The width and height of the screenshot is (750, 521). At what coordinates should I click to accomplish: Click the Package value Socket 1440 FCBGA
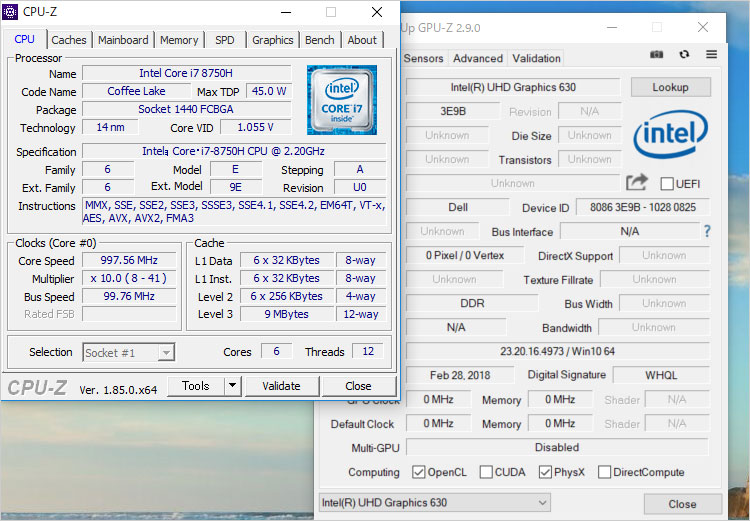187,109
